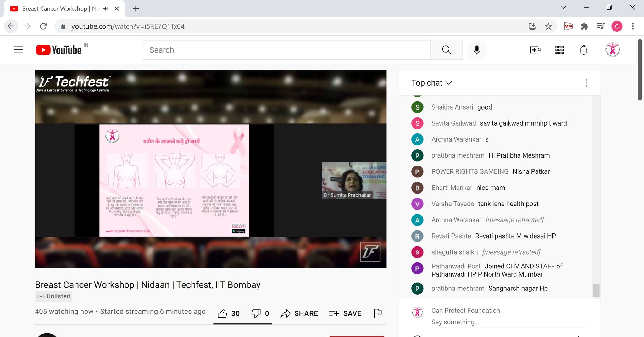This screenshot has height=337, width=644.
Task: Like the video with thumbs up
Action: coord(229,313)
